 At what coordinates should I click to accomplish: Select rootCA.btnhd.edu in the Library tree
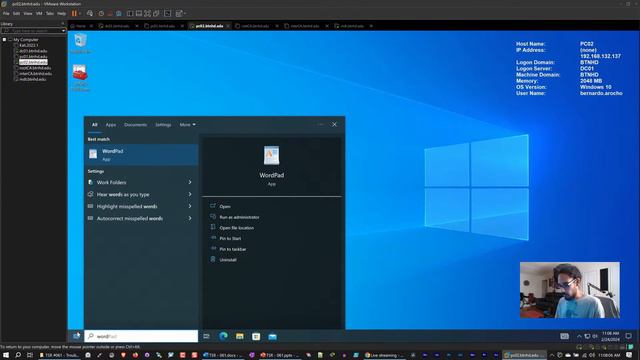tap(35, 68)
